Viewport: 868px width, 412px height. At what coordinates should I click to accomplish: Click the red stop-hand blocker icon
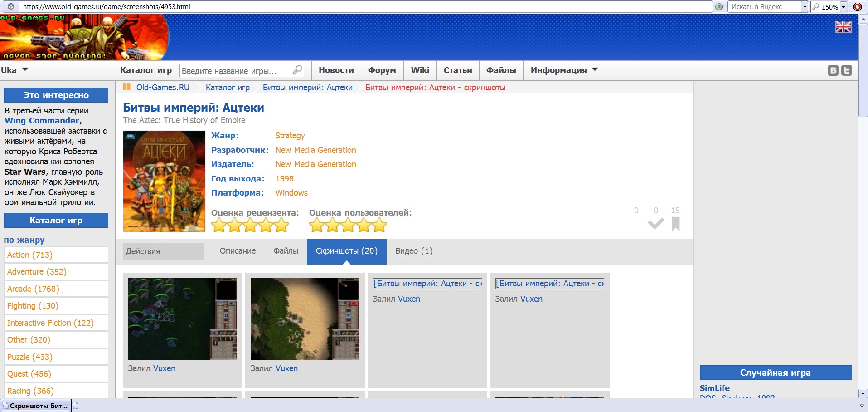tap(858, 7)
